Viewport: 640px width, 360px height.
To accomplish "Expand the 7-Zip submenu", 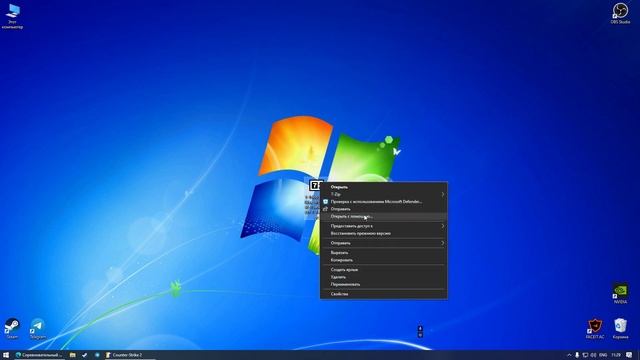I will (x=383, y=194).
